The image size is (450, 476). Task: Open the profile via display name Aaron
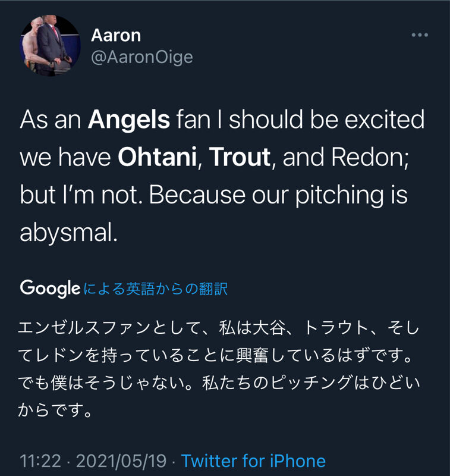point(116,35)
